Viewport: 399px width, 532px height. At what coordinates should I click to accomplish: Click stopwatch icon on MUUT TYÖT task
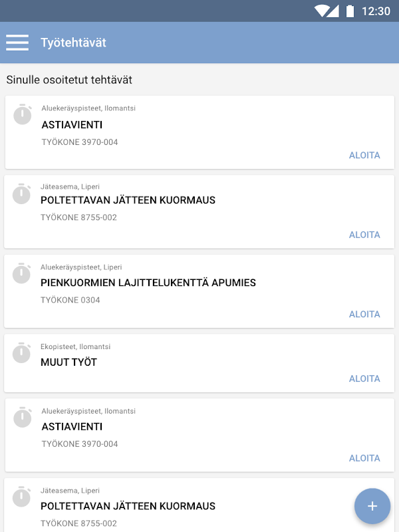tap(22, 353)
